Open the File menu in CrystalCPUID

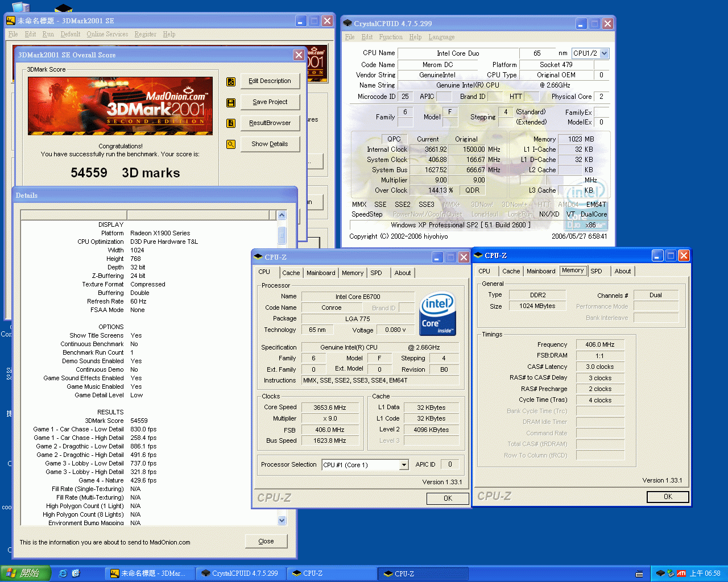pyautogui.click(x=350, y=37)
